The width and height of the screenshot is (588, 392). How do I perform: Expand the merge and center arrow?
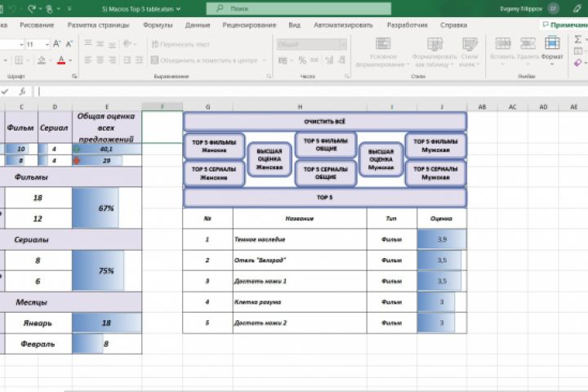pos(265,60)
